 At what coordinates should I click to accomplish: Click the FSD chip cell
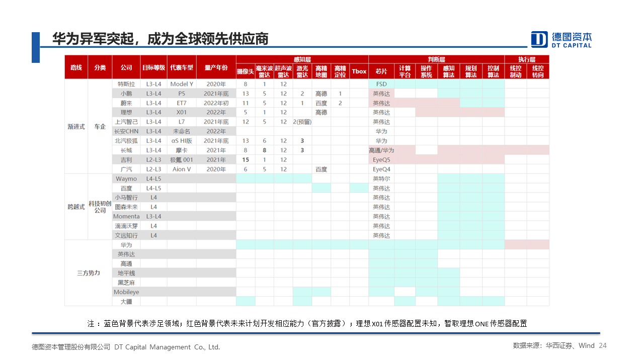click(381, 84)
